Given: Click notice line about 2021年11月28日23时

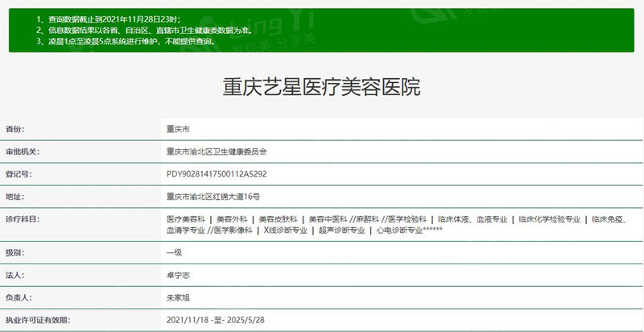Looking at the screenshot, I should tap(109, 19).
